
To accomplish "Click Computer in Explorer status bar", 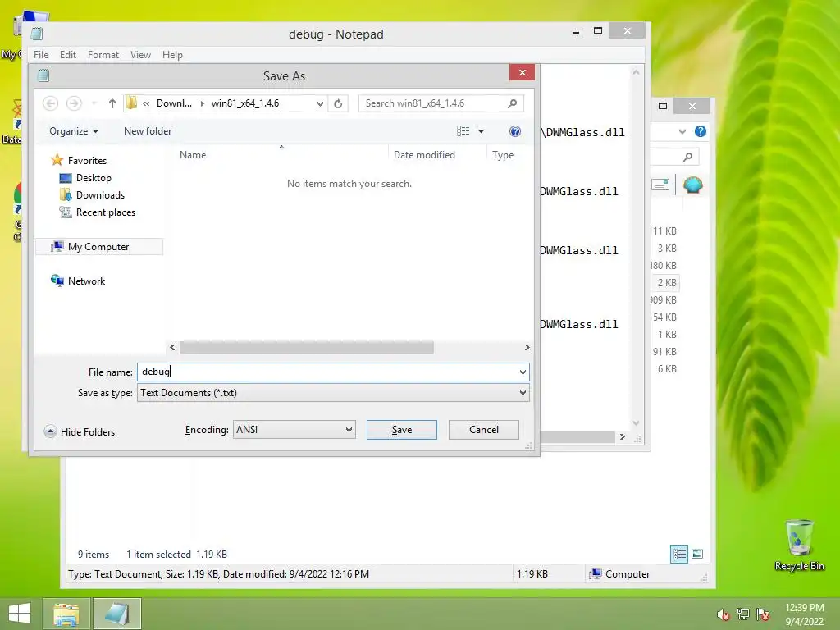I will tap(619, 573).
